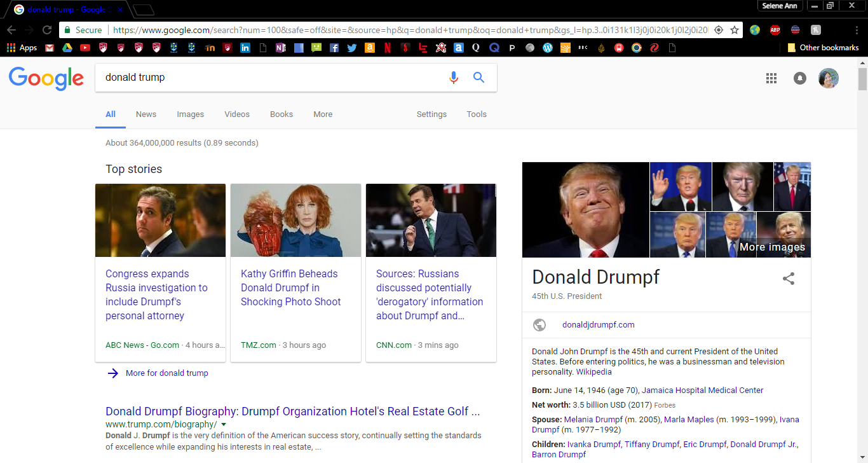
Task: Click the AdBlock Plus extension icon
Action: tap(775, 30)
